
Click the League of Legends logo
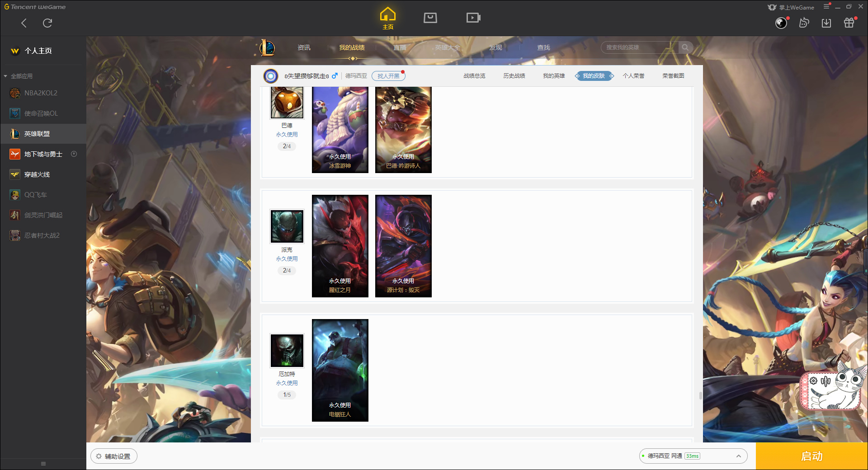point(267,47)
